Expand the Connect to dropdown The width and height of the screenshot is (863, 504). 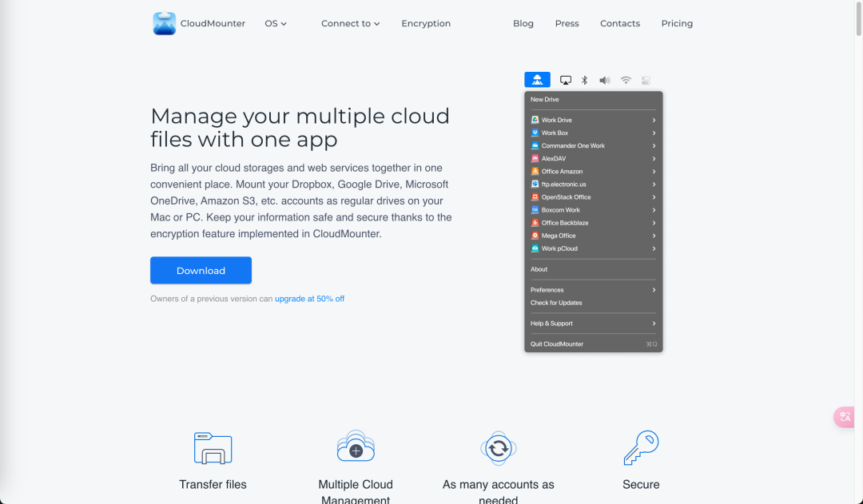pyautogui.click(x=350, y=23)
